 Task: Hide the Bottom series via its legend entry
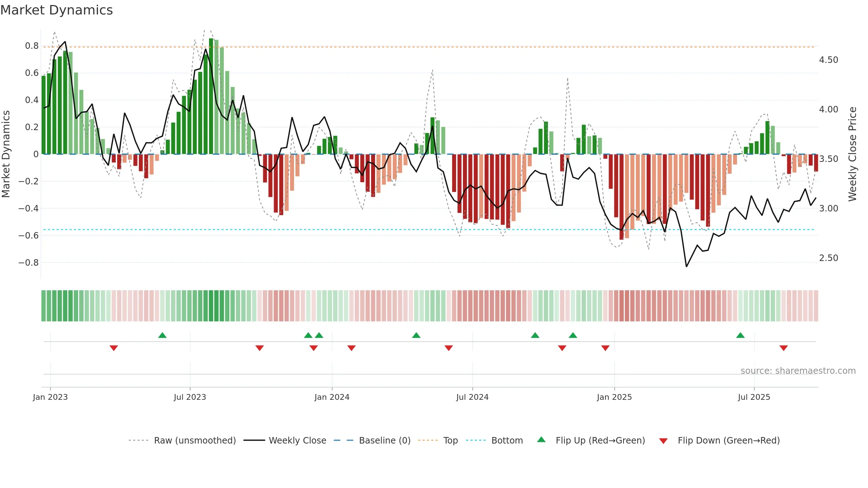pyautogui.click(x=494, y=440)
